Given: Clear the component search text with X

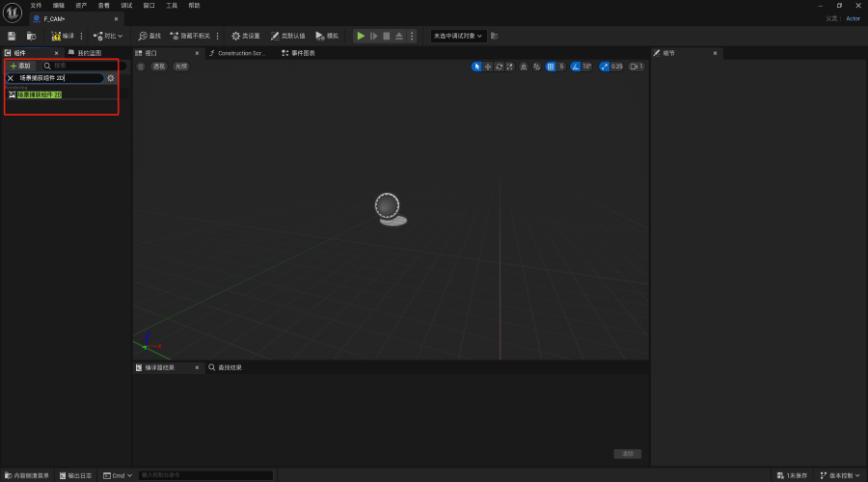Looking at the screenshot, I should click(x=11, y=78).
